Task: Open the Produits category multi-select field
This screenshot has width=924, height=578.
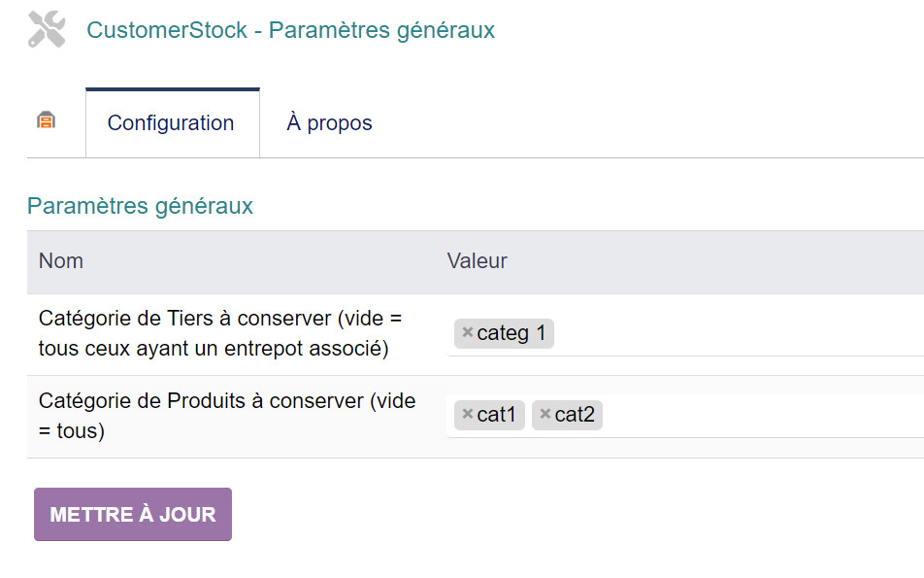Action: click(x=757, y=416)
